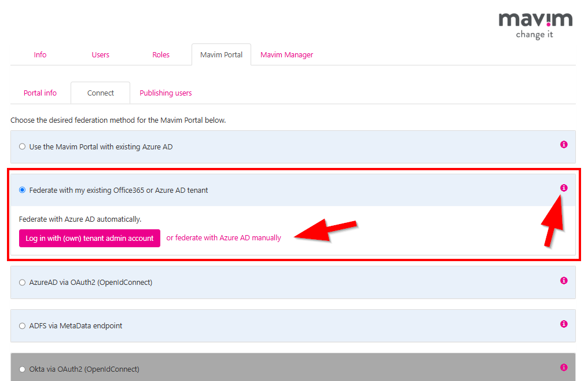Switch to the Users tab

pos(100,54)
